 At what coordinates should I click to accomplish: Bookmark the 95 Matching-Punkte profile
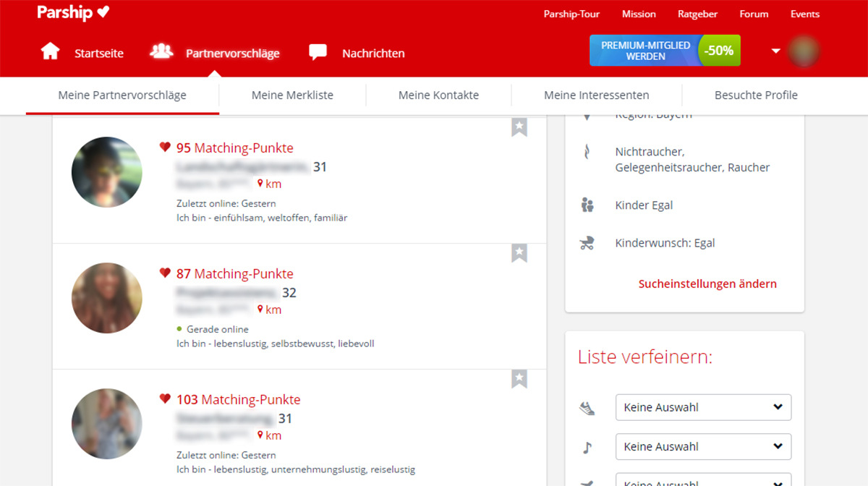point(519,127)
